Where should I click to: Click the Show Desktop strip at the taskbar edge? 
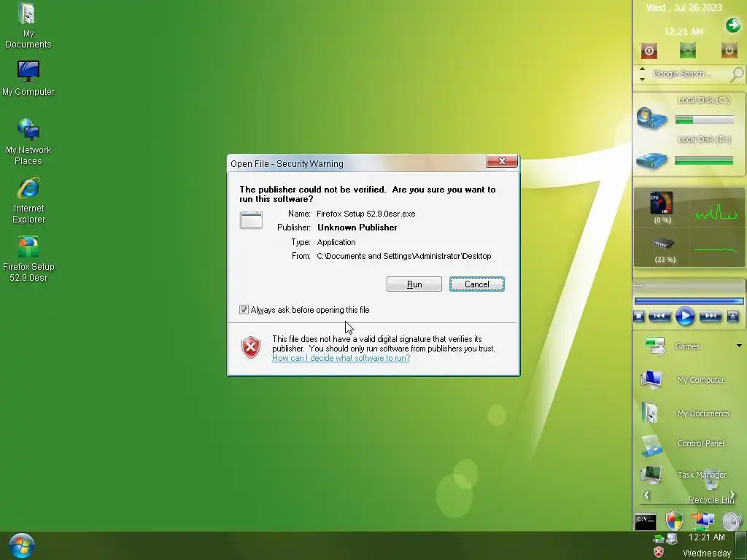click(x=741, y=545)
